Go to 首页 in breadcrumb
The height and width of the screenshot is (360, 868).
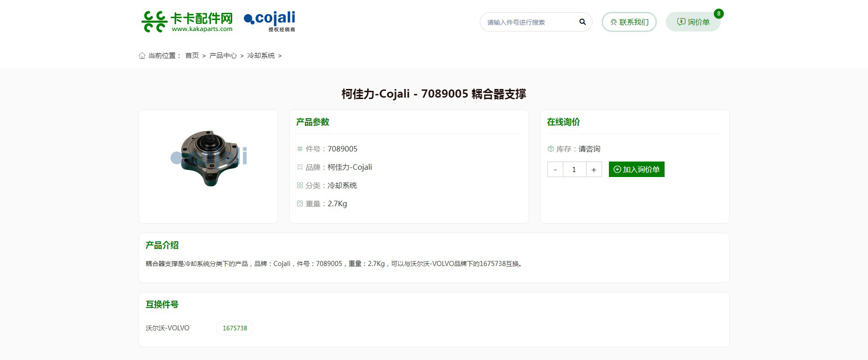click(x=192, y=56)
